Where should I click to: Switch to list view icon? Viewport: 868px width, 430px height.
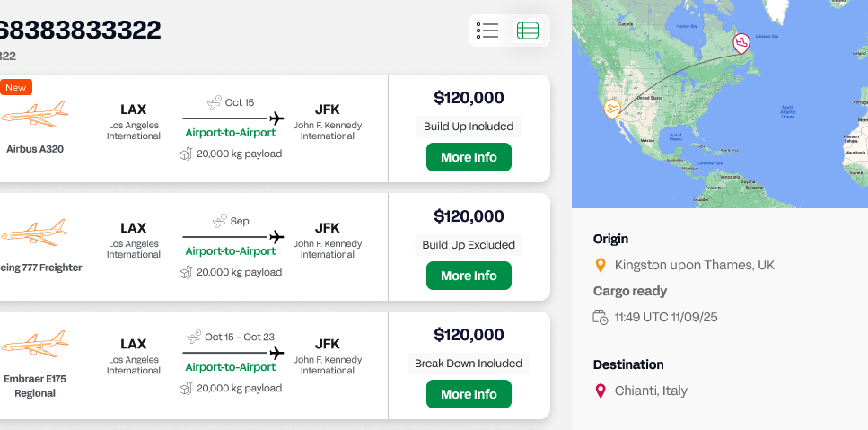point(487,31)
